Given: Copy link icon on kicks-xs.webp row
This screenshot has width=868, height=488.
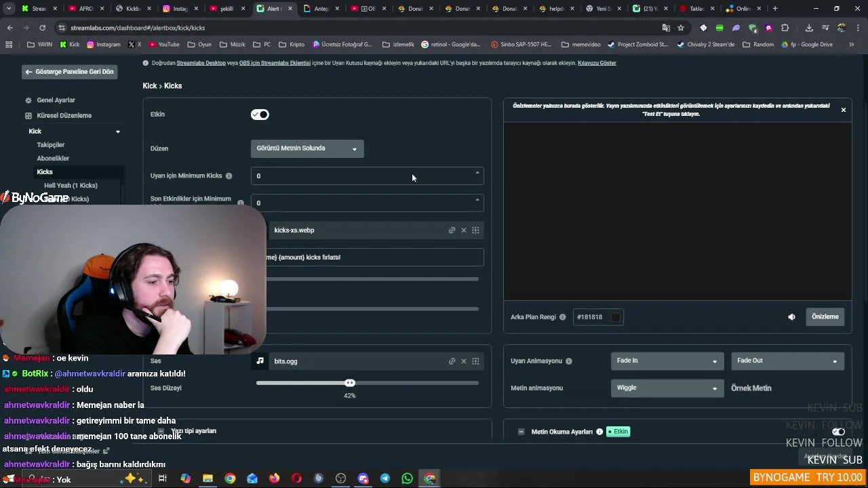Looking at the screenshot, I should click(452, 230).
